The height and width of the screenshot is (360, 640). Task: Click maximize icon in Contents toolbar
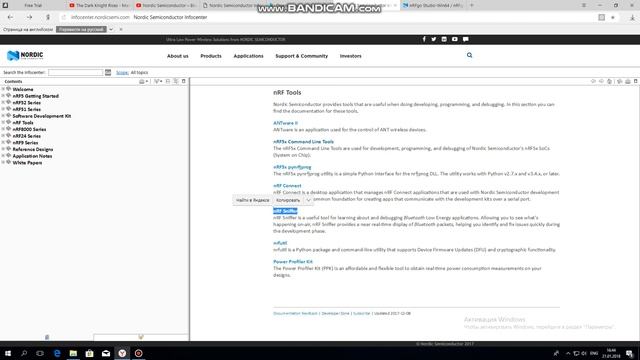184,82
